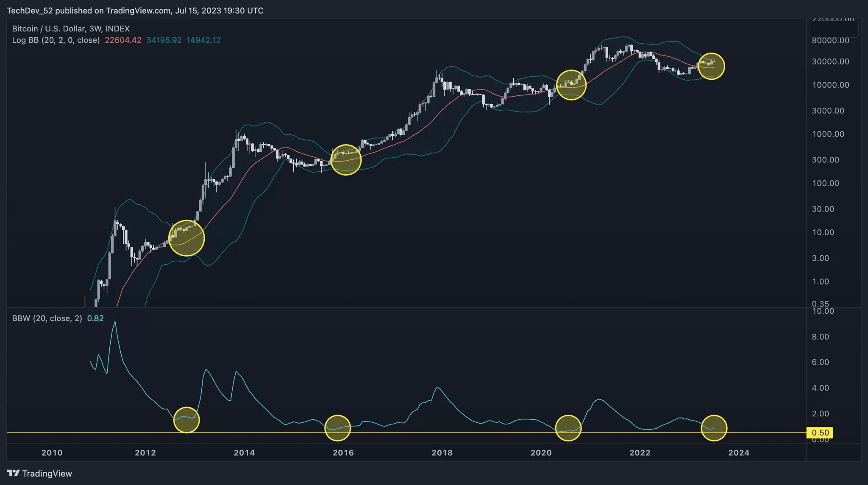The width and height of the screenshot is (868, 485).
Task: Click the yellow circle near 2020 on price chart
Action: pos(571,85)
